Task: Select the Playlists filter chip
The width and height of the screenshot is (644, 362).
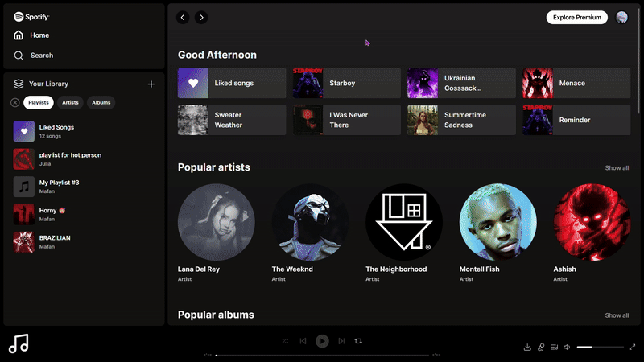Action: [39, 103]
